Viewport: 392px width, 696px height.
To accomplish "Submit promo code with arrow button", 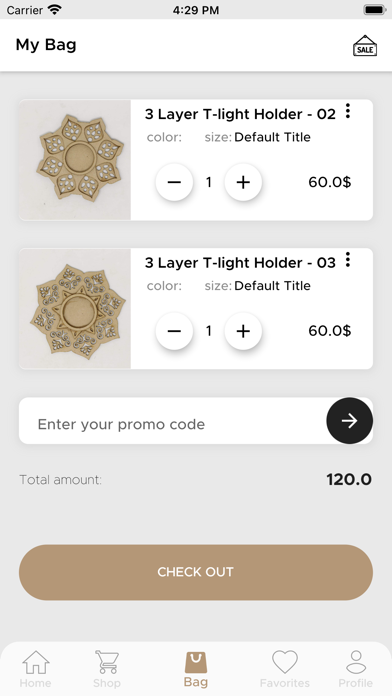I will coord(349,420).
